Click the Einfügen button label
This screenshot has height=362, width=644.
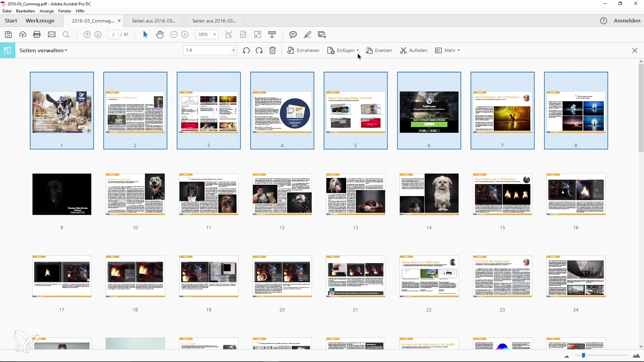pos(345,50)
